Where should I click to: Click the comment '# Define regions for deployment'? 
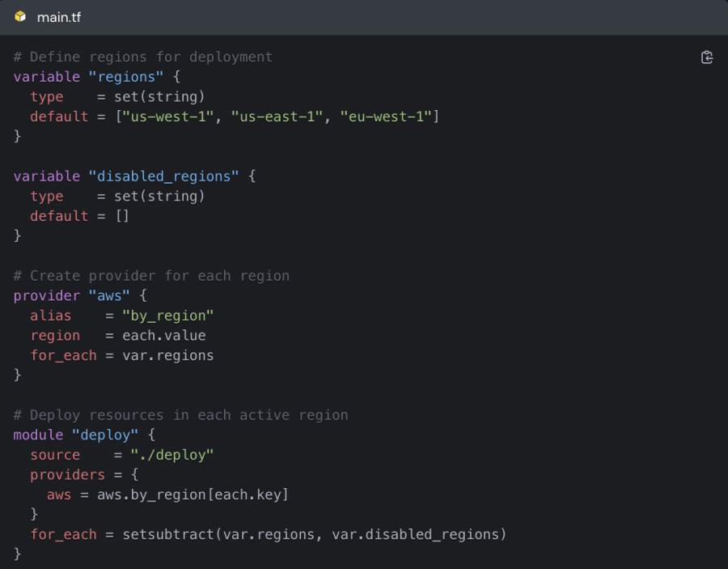143,57
